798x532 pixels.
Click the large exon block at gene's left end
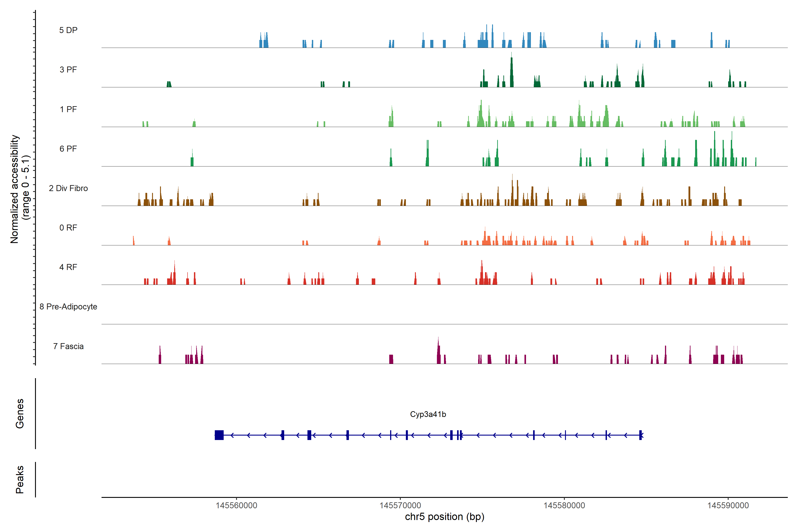pos(219,435)
